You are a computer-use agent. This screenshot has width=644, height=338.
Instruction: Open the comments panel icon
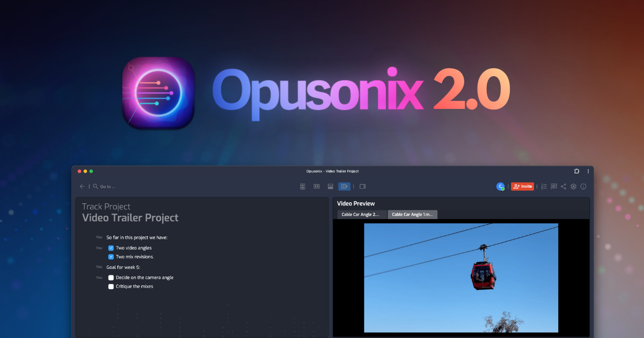[553, 186]
